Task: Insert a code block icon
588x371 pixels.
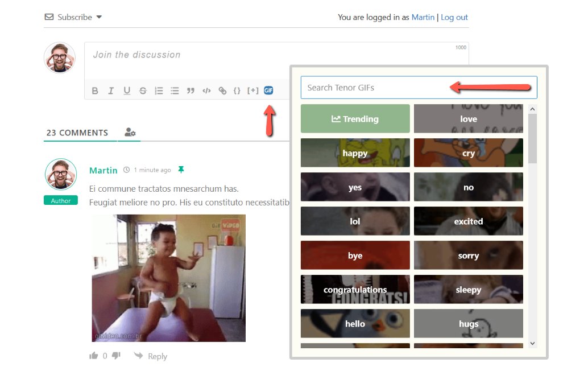Action: pyautogui.click(x=206, y=91)
